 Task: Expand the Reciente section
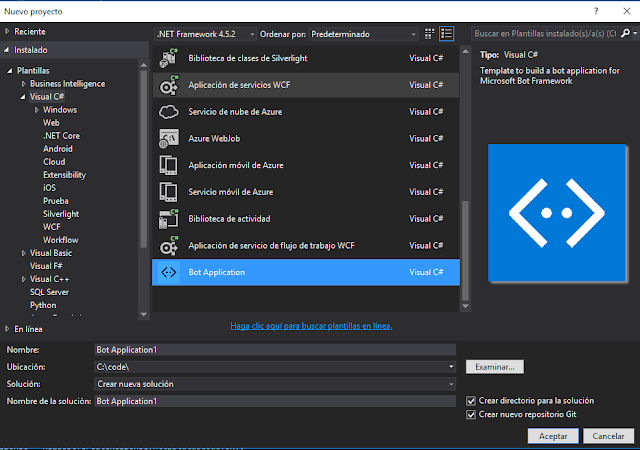pos(7,31)
